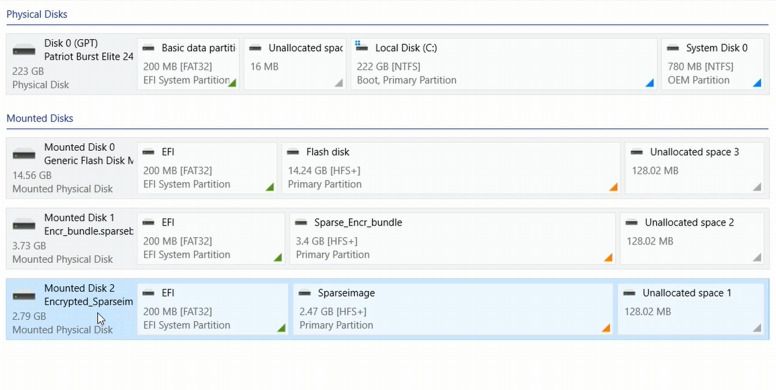
Task: Click EFI partition icon under Mounted Disk 2
Action: (148, 293)
